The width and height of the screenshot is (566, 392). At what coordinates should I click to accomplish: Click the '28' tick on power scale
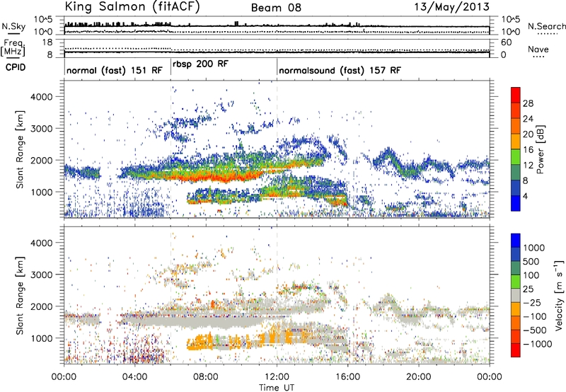(528, 103)
